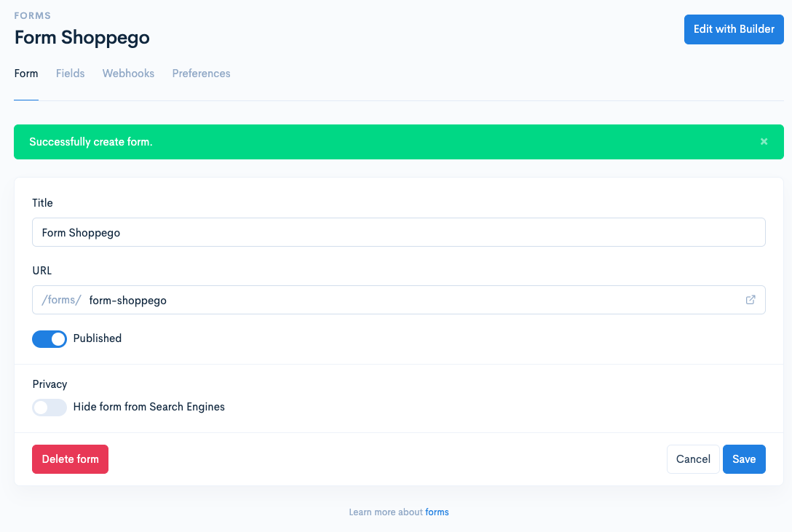This screenshot has height=532, width=792.
Task: Click the Edit with Builder button
Action: tap(734, 29)
